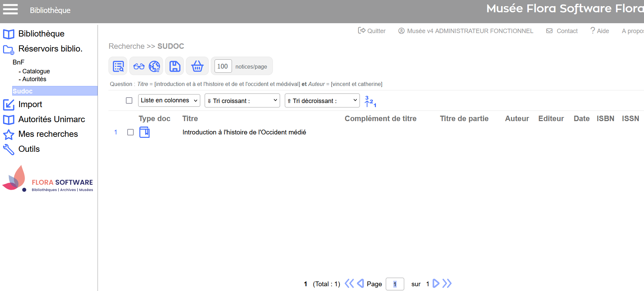
Task: Open the hamburger menu at top left
Action: coord(10,9)
